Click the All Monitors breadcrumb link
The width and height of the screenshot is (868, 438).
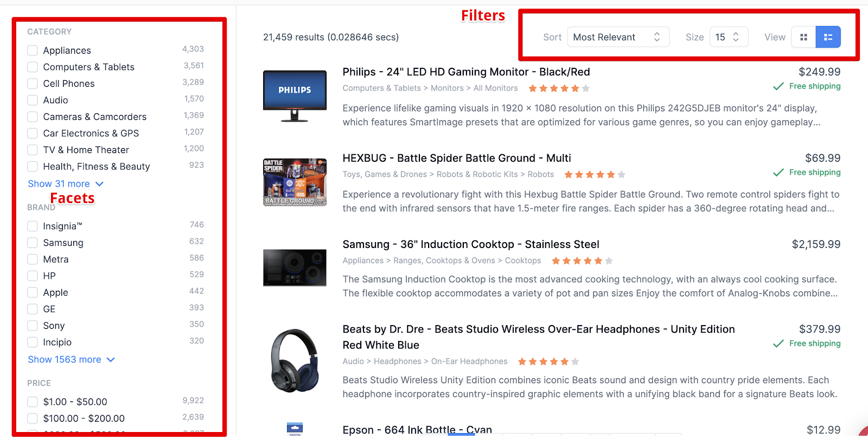coord(495,88)
